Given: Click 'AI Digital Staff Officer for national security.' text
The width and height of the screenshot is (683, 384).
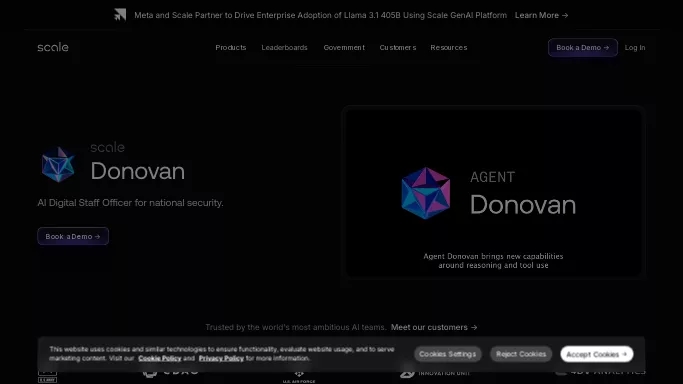Looking at the screenshot, I should pos(130,203).
